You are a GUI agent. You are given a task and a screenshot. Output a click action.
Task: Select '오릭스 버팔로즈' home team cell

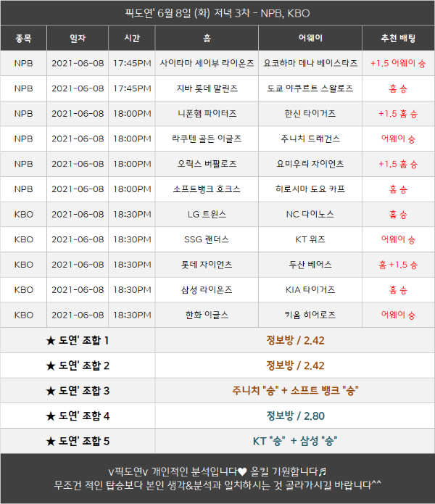click(207, 164)
